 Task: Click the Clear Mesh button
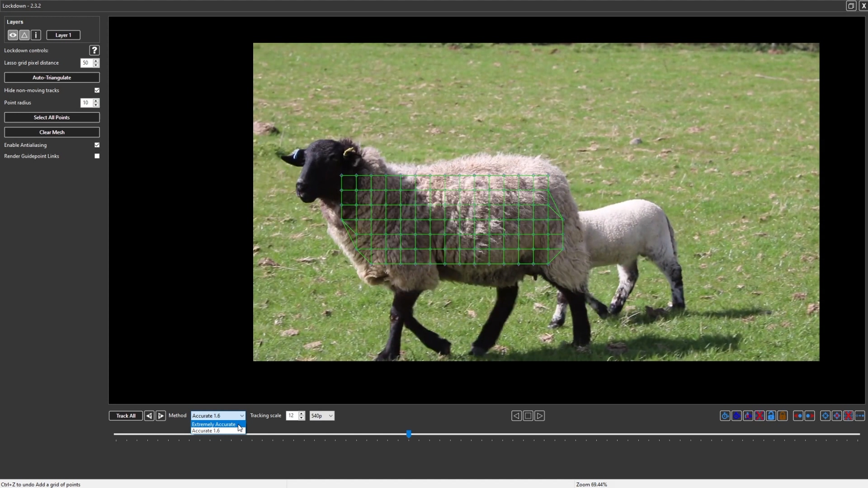pos(52,132)
